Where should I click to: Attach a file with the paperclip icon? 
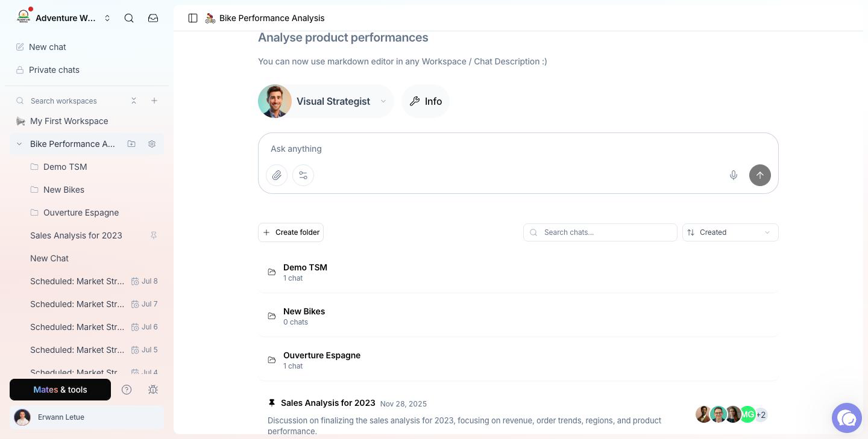277,175
